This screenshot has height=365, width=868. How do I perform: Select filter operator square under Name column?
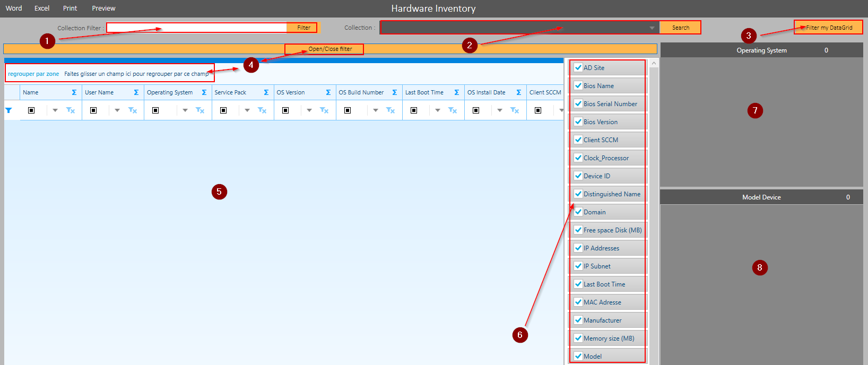(x=31, y=110)
